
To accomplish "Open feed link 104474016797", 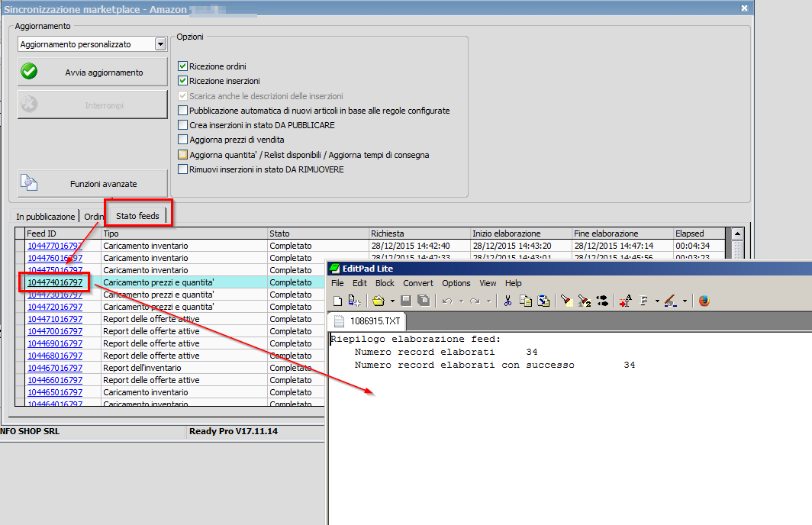I will pos(55,282).
